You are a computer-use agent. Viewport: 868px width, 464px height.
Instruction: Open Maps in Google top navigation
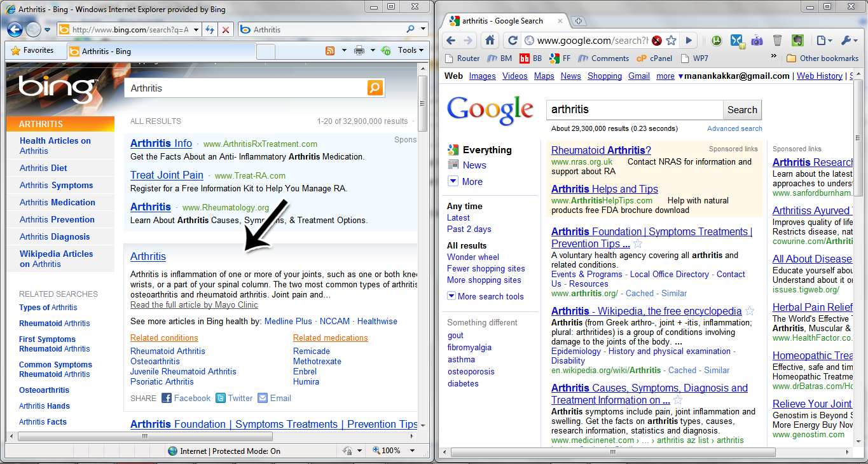tap(544, 76)
